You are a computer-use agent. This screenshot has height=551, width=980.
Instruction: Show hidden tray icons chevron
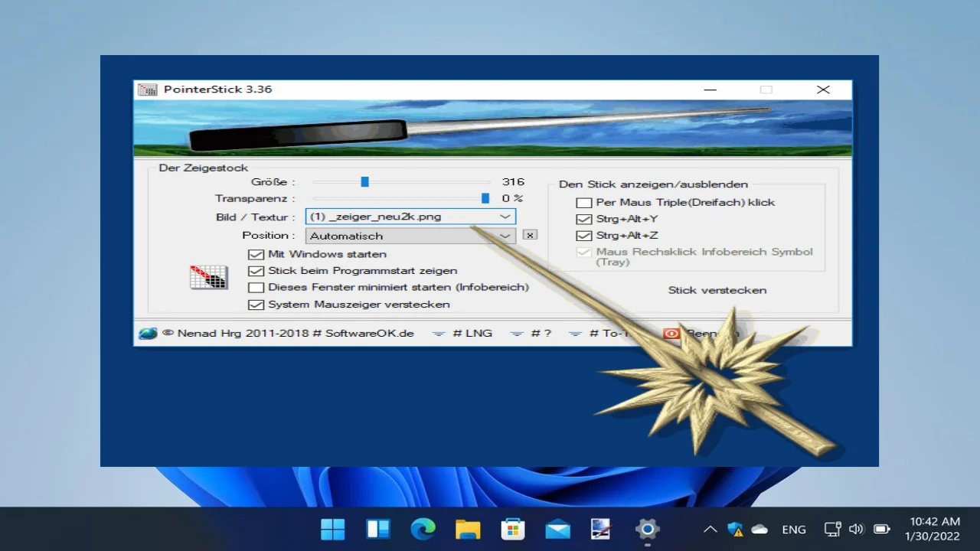(x=710, y=529)
